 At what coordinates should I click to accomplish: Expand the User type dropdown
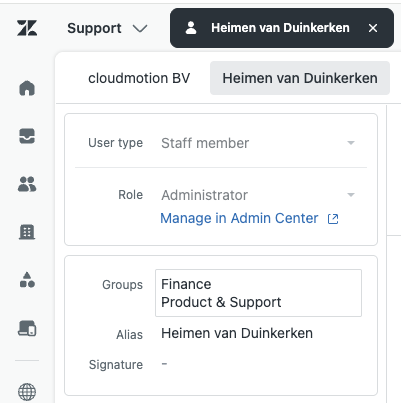(351, 143)
